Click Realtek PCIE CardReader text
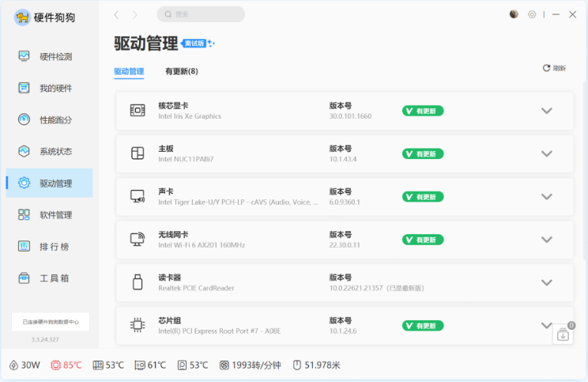The width and height of the screenshot is (588, 382). 196,288
